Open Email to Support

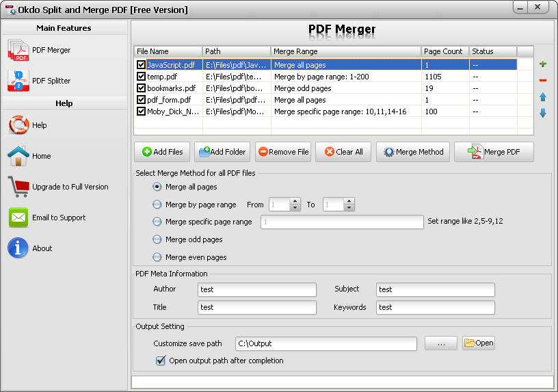46,218
